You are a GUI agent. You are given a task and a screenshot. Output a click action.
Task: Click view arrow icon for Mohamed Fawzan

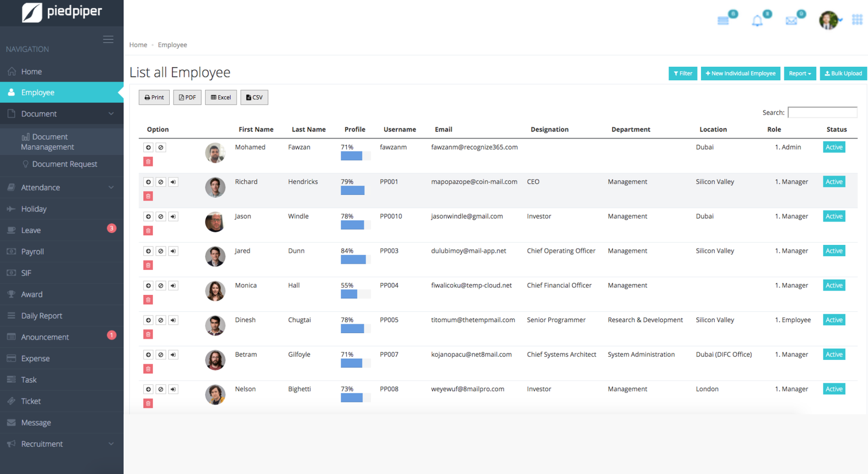(148, 148)
